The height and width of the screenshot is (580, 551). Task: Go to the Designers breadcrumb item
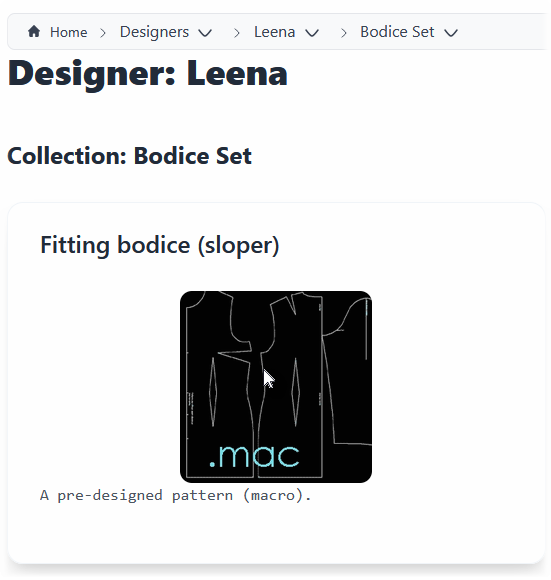coord(154,32)
